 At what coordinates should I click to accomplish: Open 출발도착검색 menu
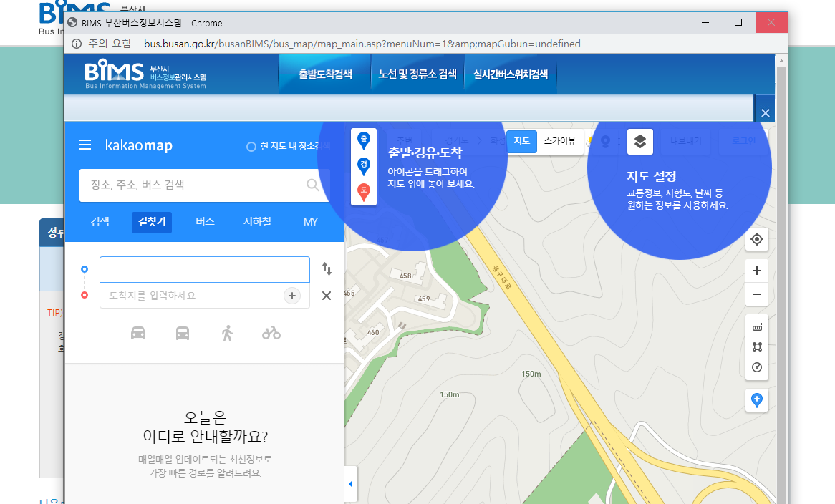(325, 74)
